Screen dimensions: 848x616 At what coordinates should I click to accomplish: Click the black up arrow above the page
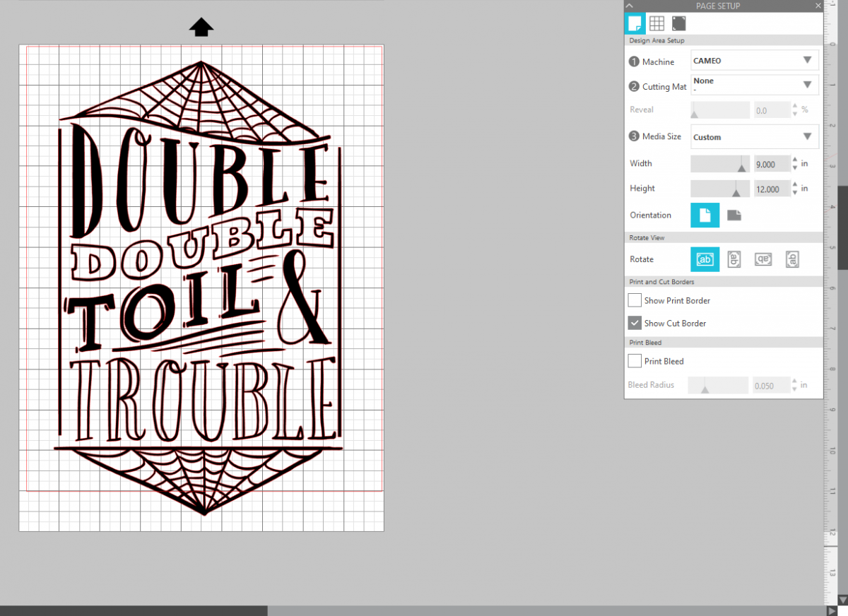point(201,28)
